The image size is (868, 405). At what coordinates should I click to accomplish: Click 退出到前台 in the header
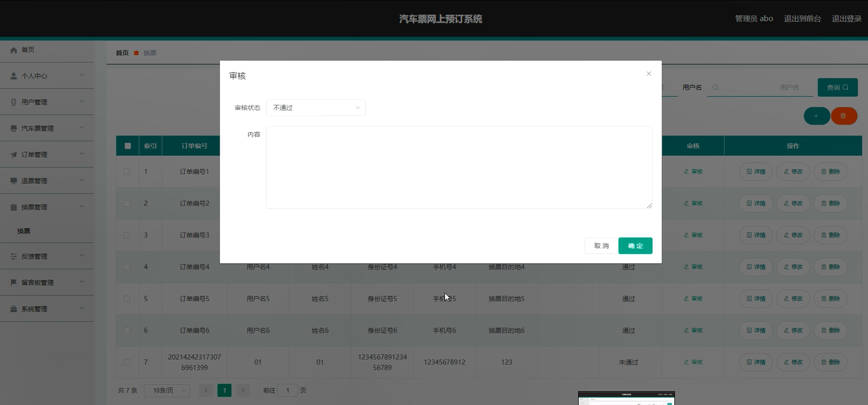[x=802, y=19]
